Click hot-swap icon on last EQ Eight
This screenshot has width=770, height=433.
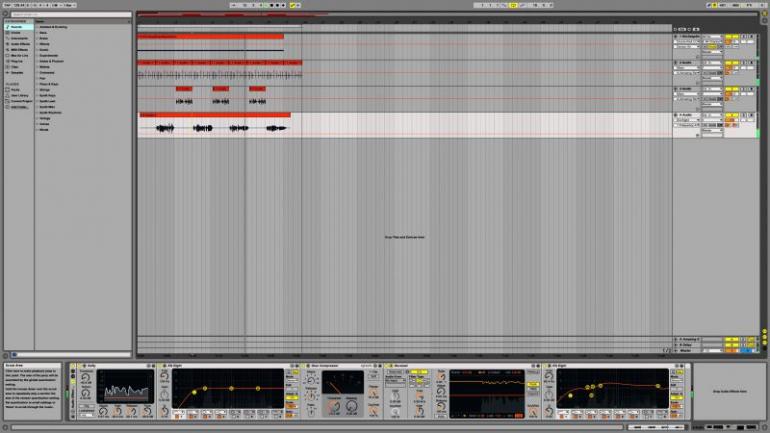pyautogui.click(x=676, y=366)
